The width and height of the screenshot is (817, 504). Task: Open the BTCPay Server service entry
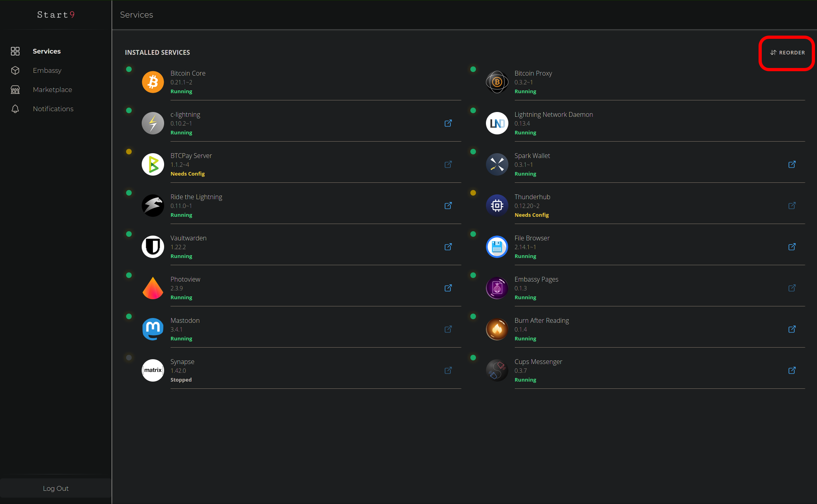point(191,156)
